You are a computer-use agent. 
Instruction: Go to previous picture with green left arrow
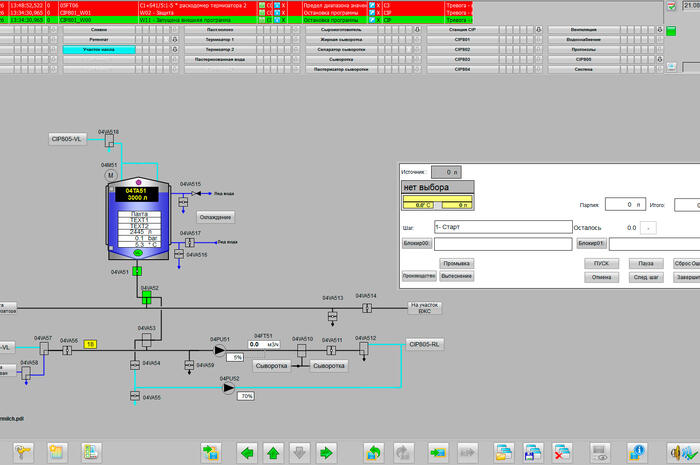pyautogui.click(x=247, y=453)
